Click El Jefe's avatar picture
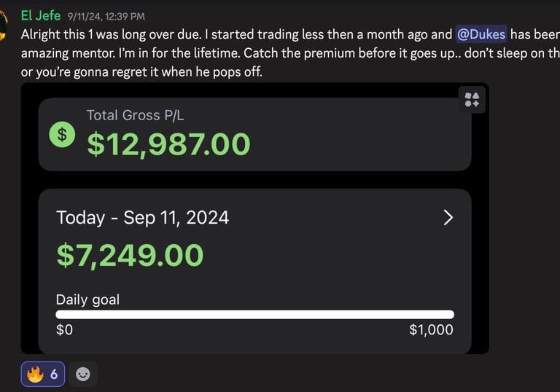The width and height of the screenshot is (560, 392). 3,25
